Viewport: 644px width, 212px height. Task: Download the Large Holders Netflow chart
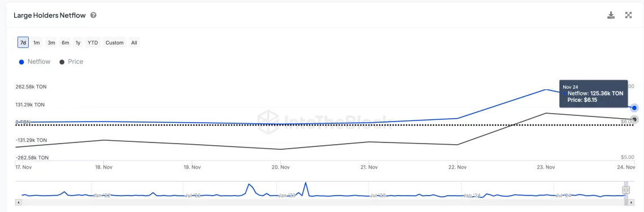[611, 15]
